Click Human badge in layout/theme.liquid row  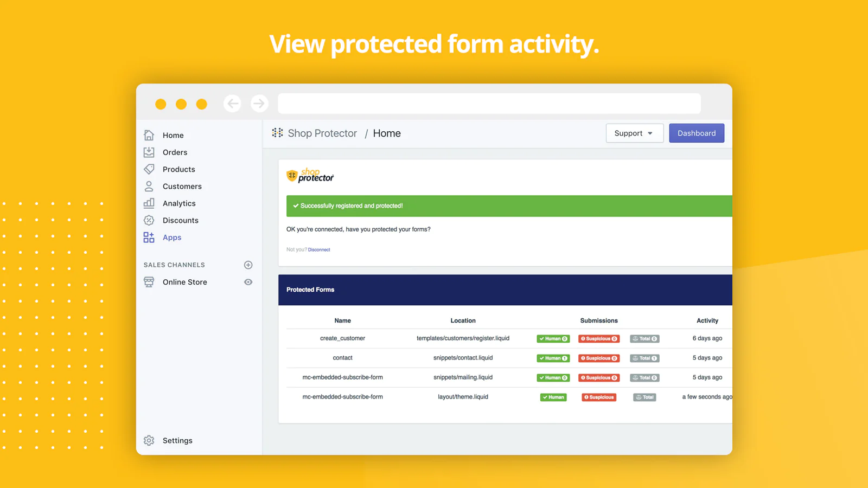point(553,397)
